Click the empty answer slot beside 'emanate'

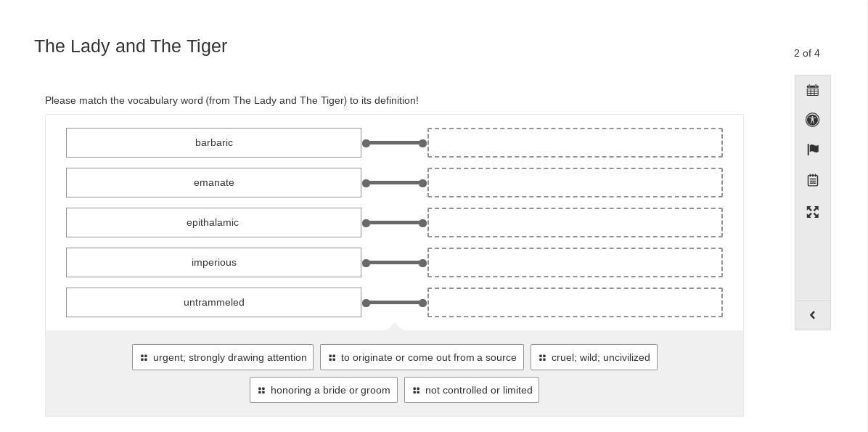(x=575, y=183)
